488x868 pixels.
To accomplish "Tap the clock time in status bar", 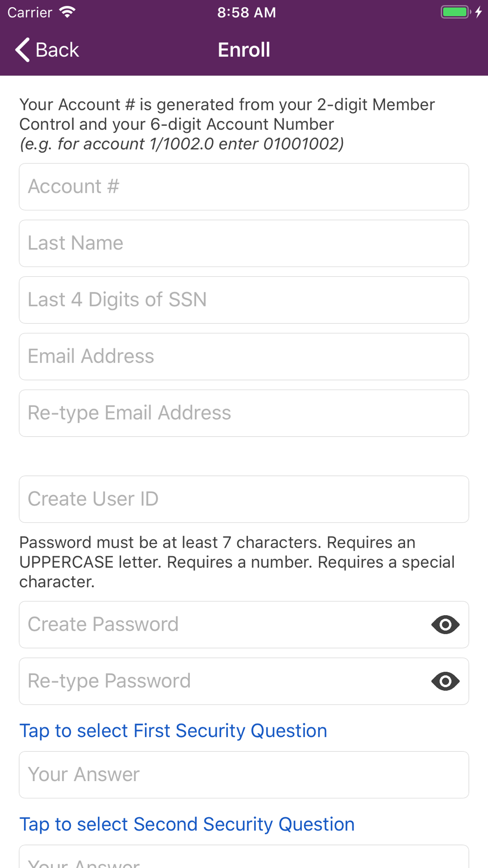I will coord(246,12).
